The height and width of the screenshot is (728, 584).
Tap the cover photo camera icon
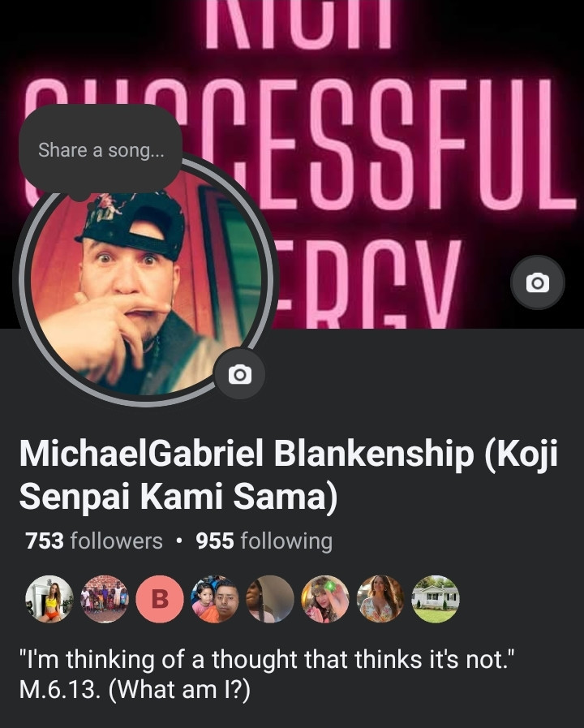[537, 282]
